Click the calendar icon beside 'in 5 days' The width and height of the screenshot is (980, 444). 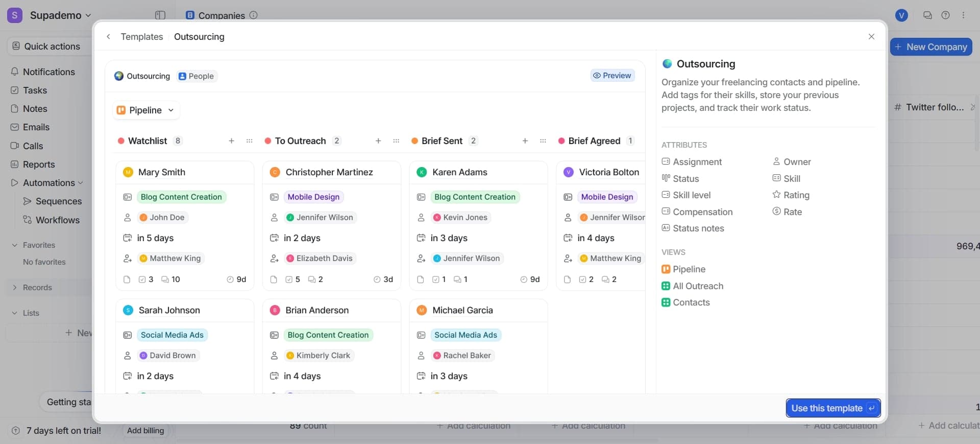click(128, 238)
